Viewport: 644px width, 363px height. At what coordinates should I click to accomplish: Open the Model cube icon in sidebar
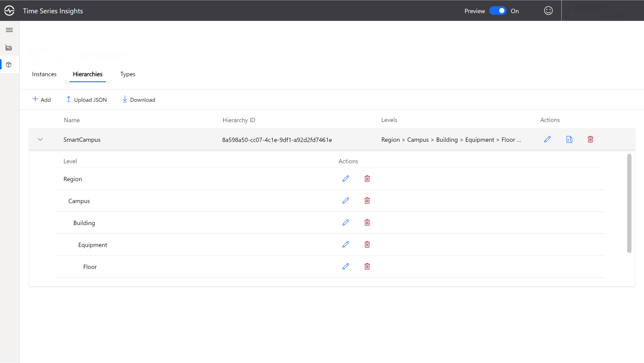(x=9, y=65)
